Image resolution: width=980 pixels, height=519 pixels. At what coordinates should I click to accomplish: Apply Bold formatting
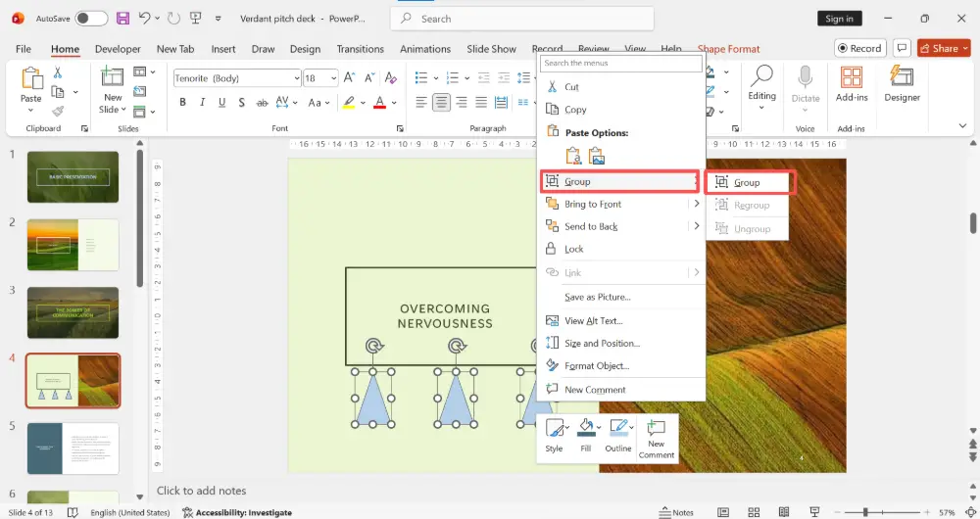(x=182, y=102)
